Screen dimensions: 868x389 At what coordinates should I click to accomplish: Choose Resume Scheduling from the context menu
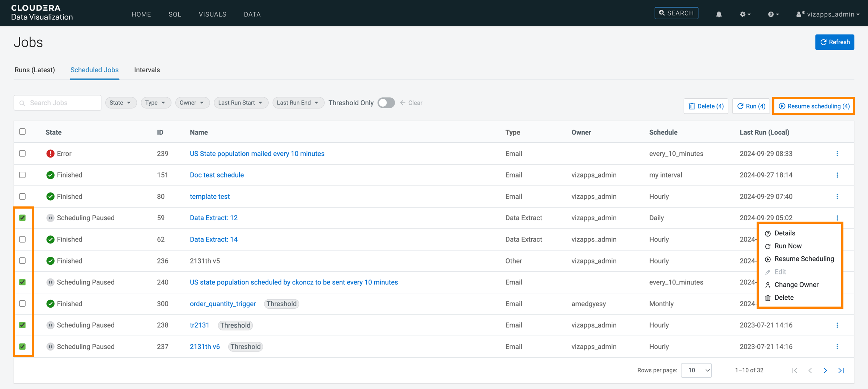804,259
